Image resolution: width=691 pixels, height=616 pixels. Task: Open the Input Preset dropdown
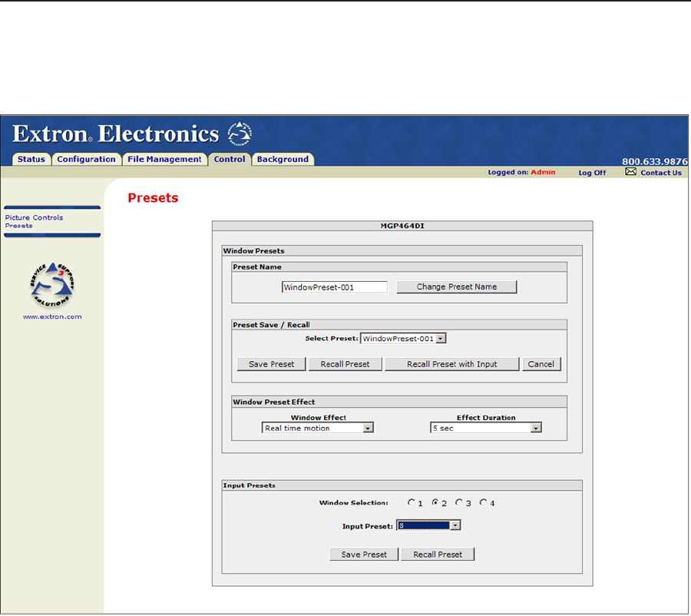pyautogui.click(x=428, y=525)
